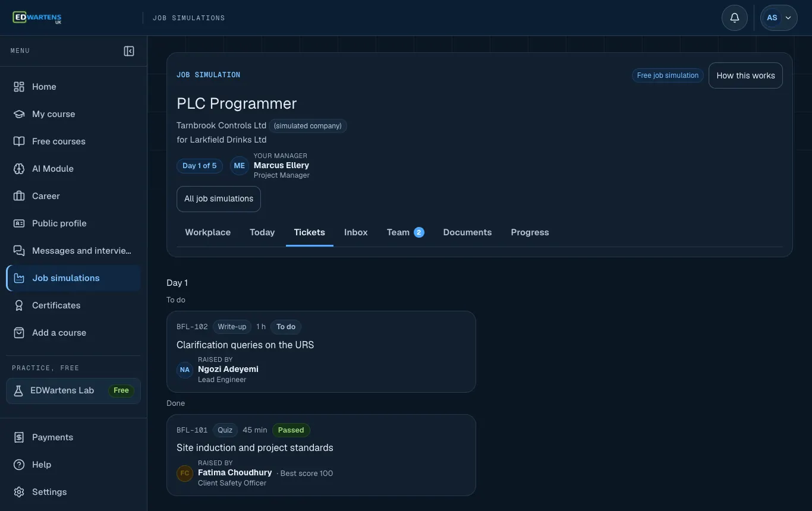
Task: Click the Job simulations factory icon
Action: [x=19, y=278]
